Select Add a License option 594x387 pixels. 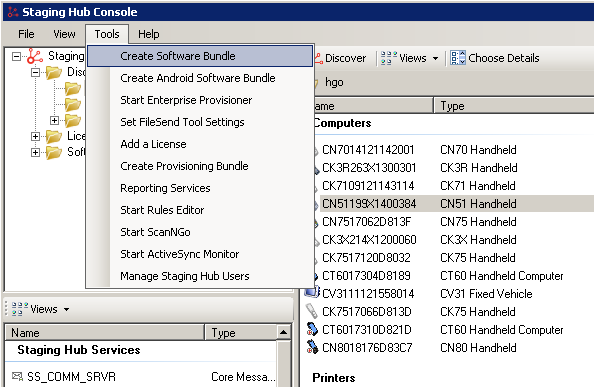coord(153,144)
